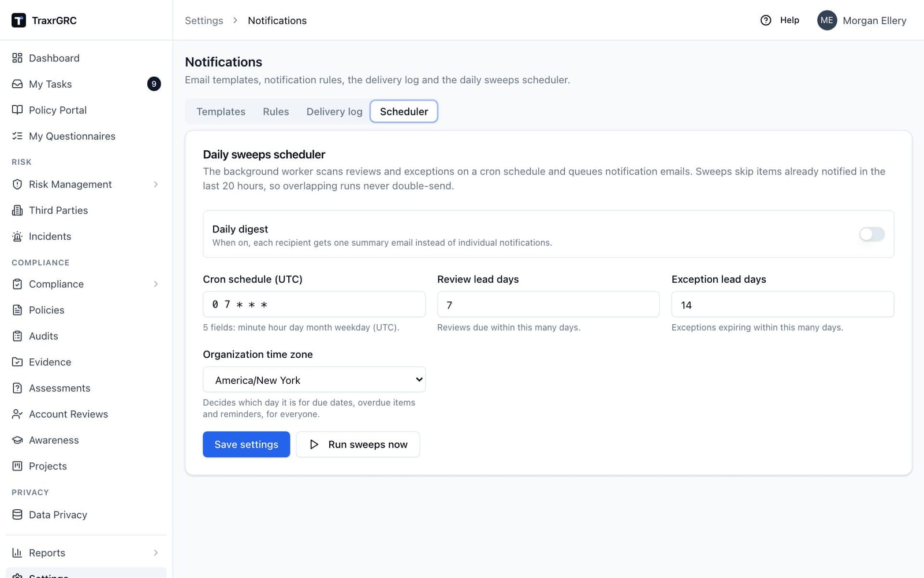
Task: Click the Projects kanban icon
Action: (17, 466)
